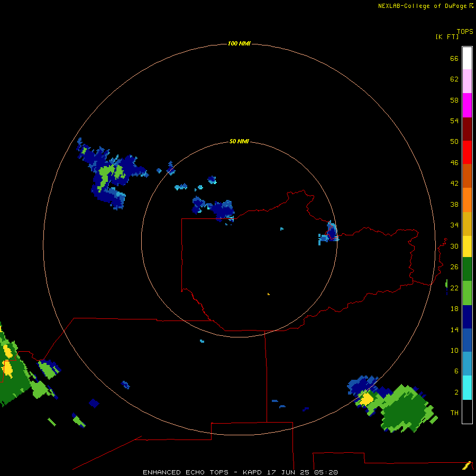Pick the medium blue legend color block
This screenshot has height=476, width=476.
pos(467,340)
